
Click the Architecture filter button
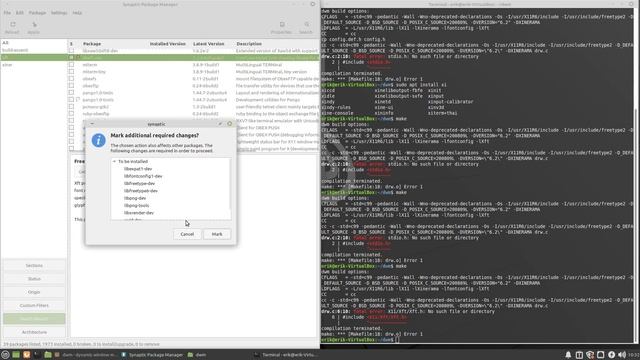34,332
